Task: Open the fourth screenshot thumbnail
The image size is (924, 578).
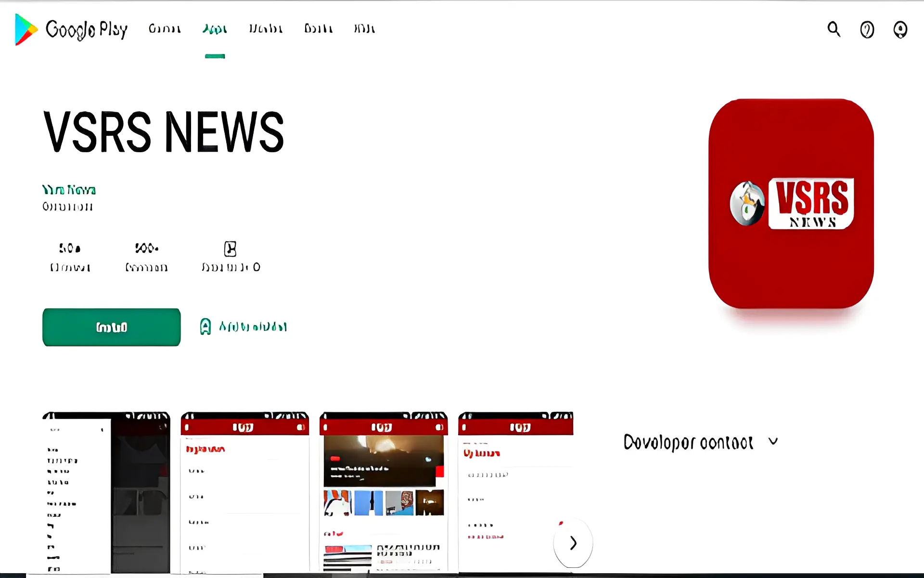Action: tap(515, 492)
